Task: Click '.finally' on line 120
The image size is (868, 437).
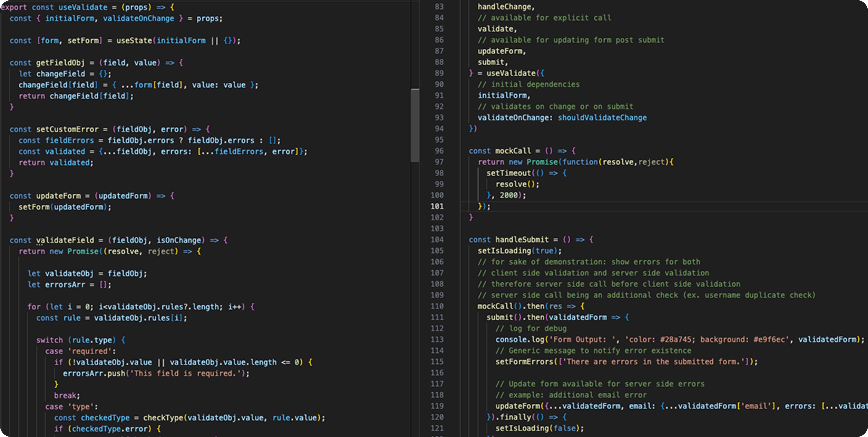Action: 515,417
